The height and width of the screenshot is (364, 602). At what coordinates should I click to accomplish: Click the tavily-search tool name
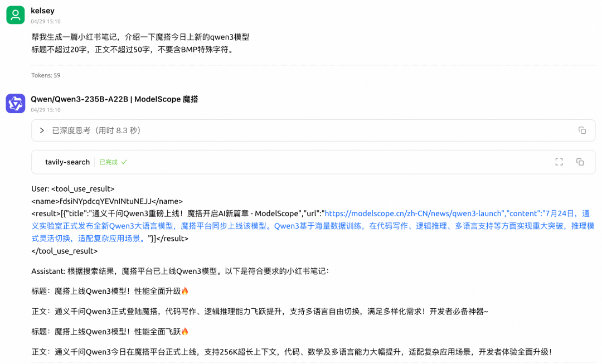point(67,162)
